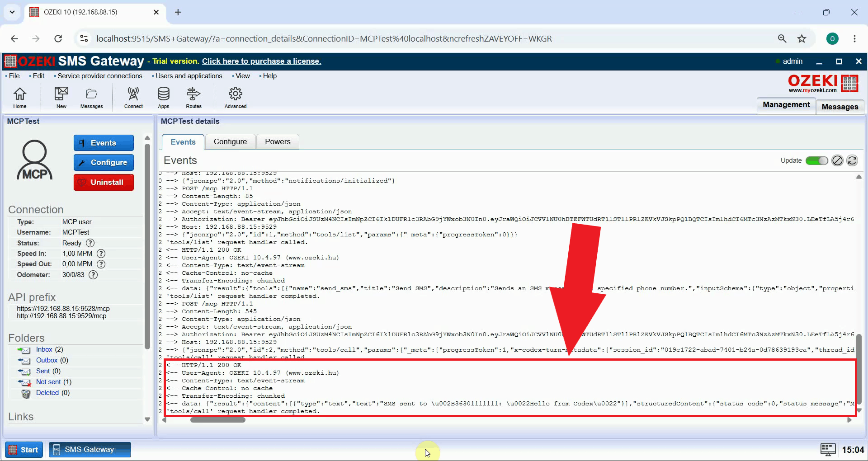Click the horizontal scrollbar thumb in events log
Image resolution: width=868 pixels, height=461 pixels.
(x=217, y=420)
